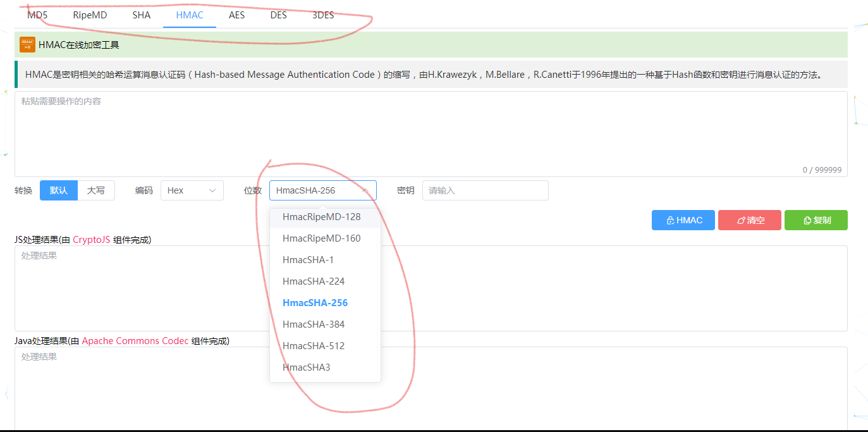This screenshot has width=868, height=432.
Task: Click the eraser icon inside the red 清空 button
Action: pyautogui.click(x=739, y=220)
